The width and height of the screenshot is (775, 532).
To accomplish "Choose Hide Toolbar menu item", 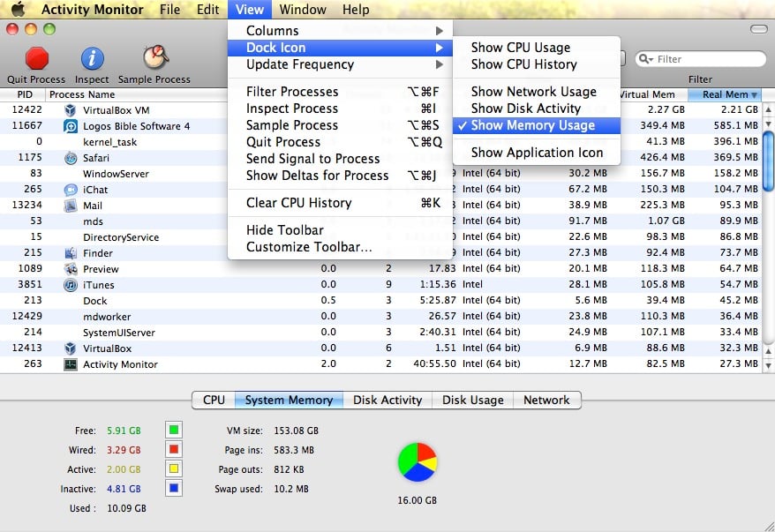I will tap(340, 229).
